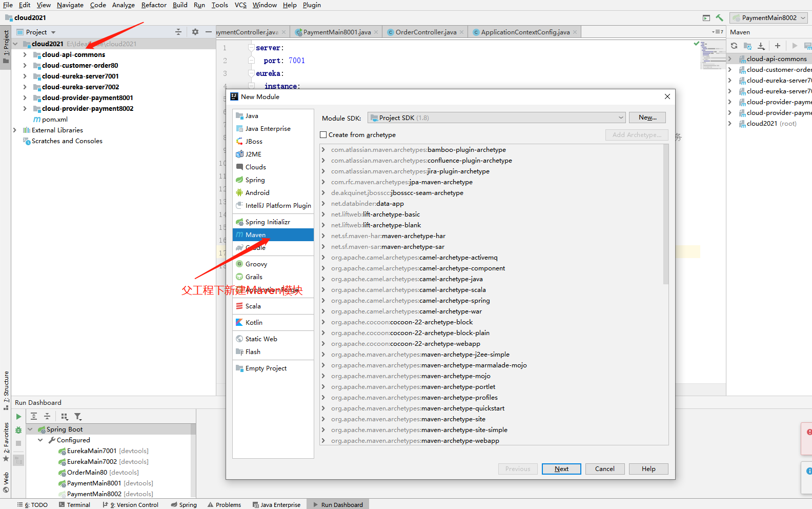Expand External Libraries node

tap(15, 130)
